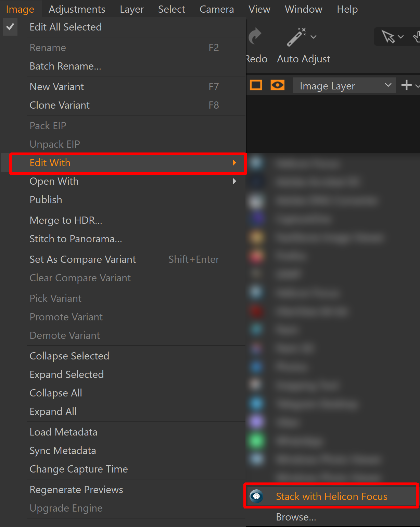Click the Helicon Focus app icon

[256, 496]
